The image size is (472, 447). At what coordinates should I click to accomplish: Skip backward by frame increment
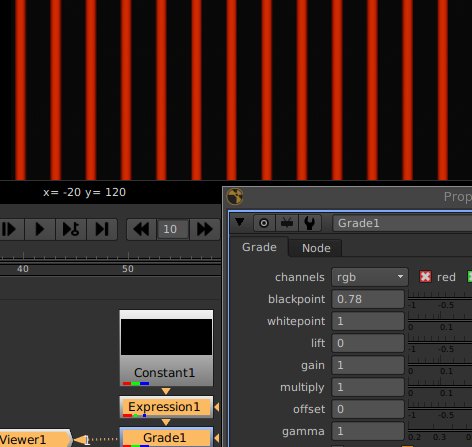pos(141,229)
